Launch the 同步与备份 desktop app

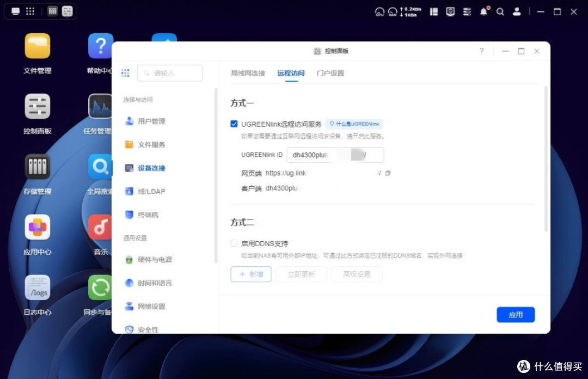(100, 288)
